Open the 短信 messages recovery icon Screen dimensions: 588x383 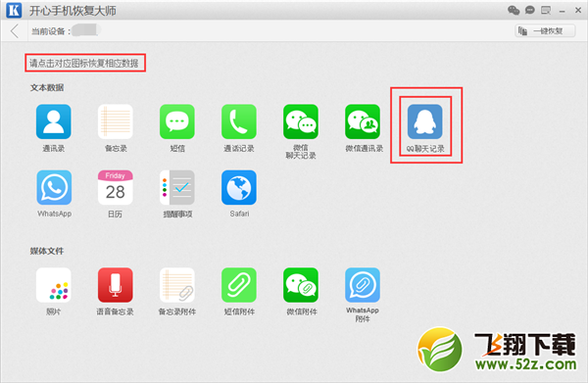[x=177, y=121]
